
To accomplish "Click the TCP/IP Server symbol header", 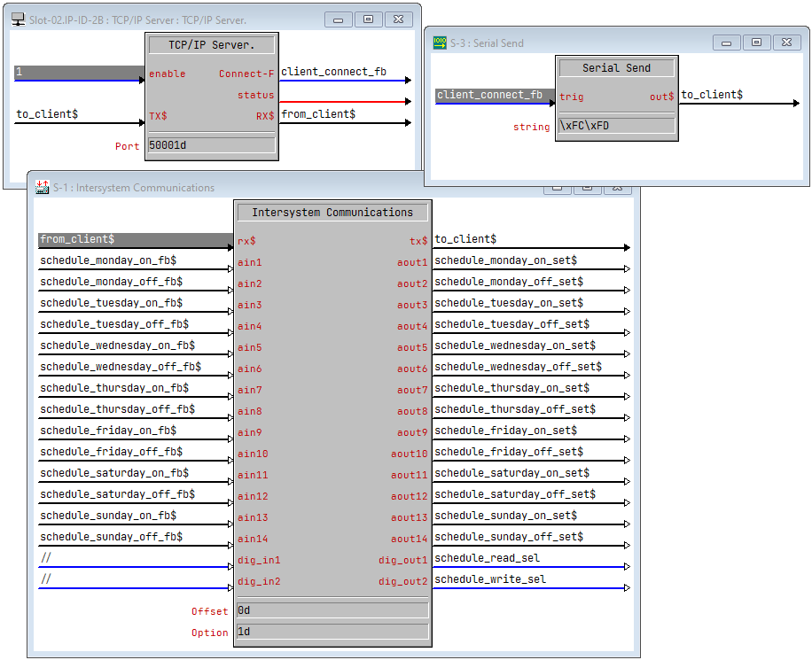I will pyautogui.click(x=211, y=45).
